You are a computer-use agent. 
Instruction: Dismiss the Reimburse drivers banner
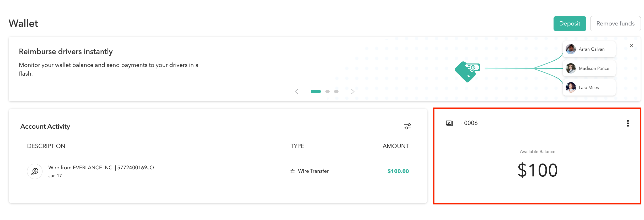632,45
